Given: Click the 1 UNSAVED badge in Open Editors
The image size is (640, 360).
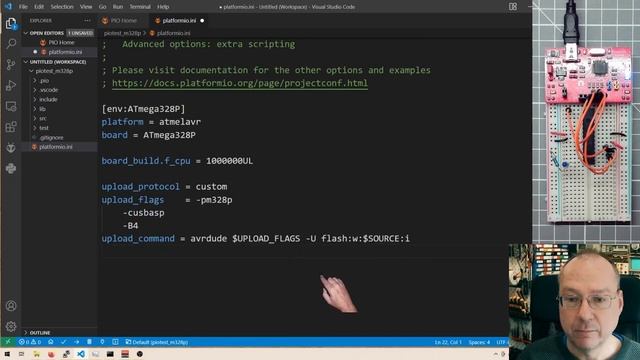Looking at the screenshot, I should tap(80, 33).
